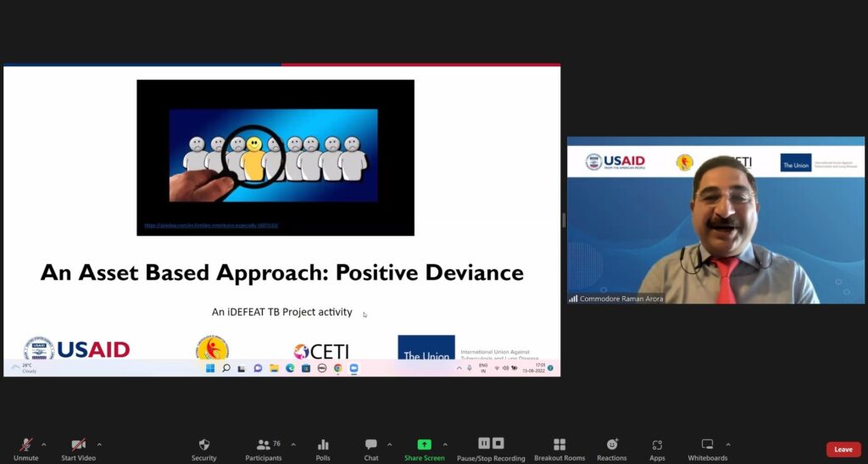The image size is (868, 464).
Task: Open Whiteboards
Action: coord(707,445)
